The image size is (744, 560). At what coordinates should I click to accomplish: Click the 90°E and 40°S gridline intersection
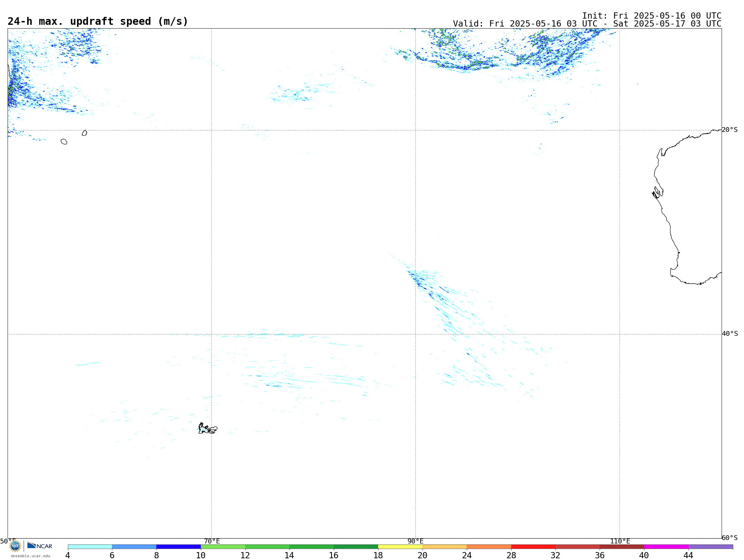coord(415,334)
